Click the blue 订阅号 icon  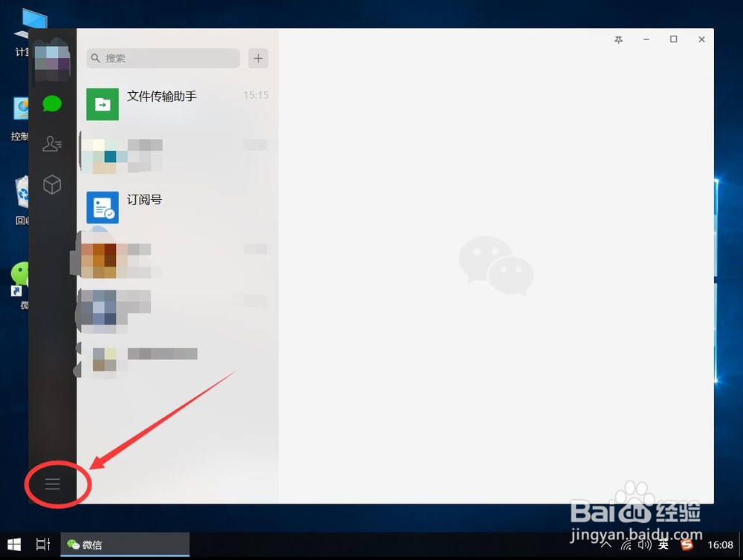coord(103,207)
